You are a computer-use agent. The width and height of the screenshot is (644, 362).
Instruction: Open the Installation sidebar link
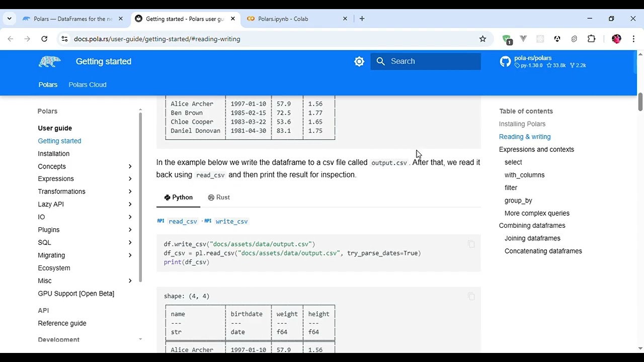click(54, 153)
